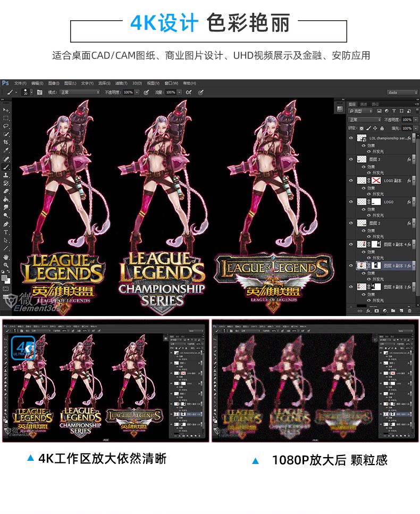Open the 图像(I) menu

click(x=54, y=83)
